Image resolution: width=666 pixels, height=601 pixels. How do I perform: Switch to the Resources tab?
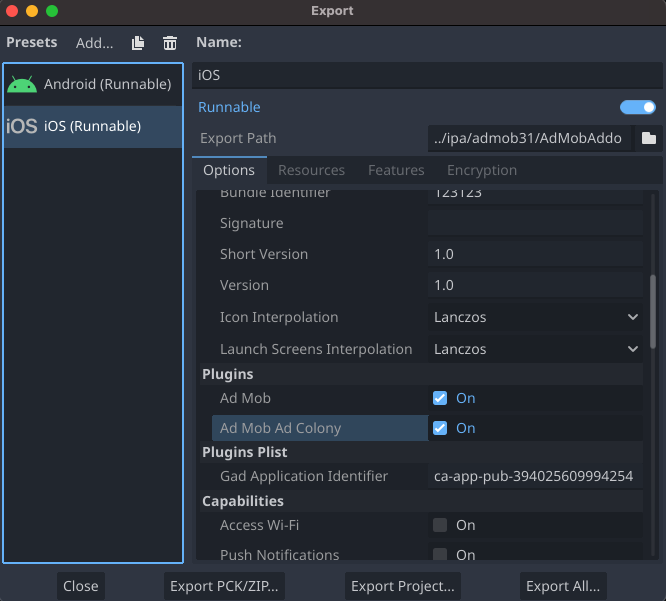click(311, 170)
